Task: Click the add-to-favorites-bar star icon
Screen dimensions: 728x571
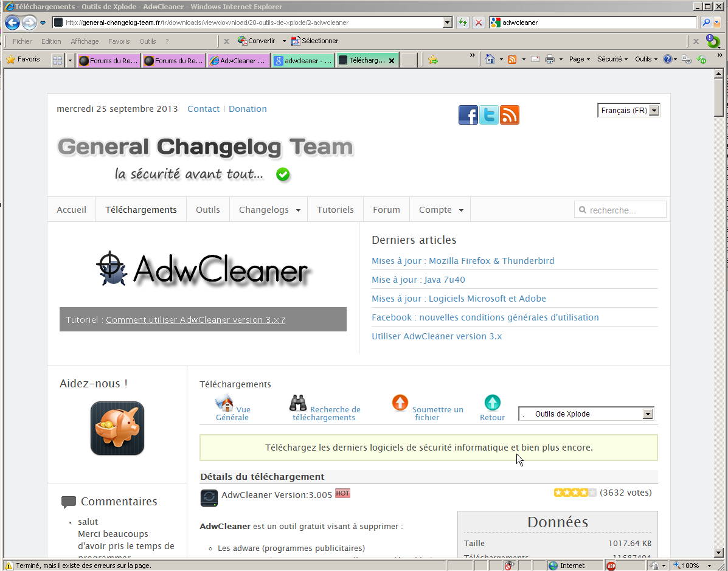Action: coord(432,60)
